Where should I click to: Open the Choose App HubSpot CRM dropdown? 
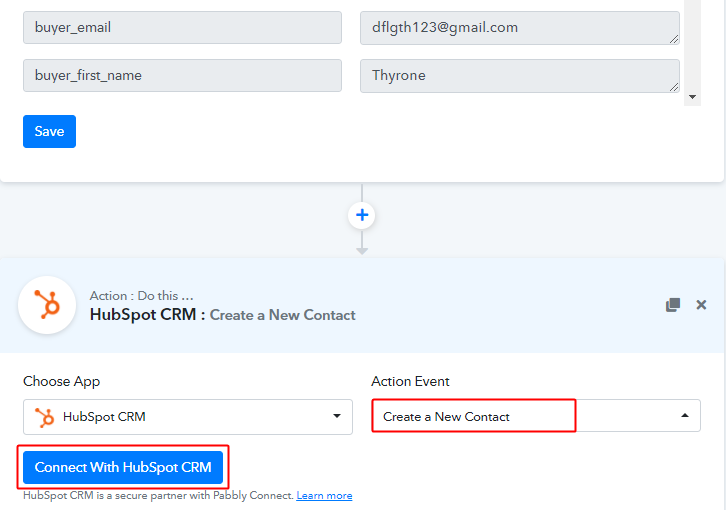point(188,417)
